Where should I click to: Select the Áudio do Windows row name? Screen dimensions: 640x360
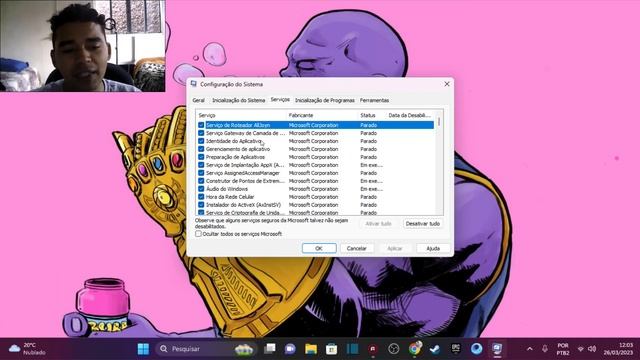click(x=227, y=189)
